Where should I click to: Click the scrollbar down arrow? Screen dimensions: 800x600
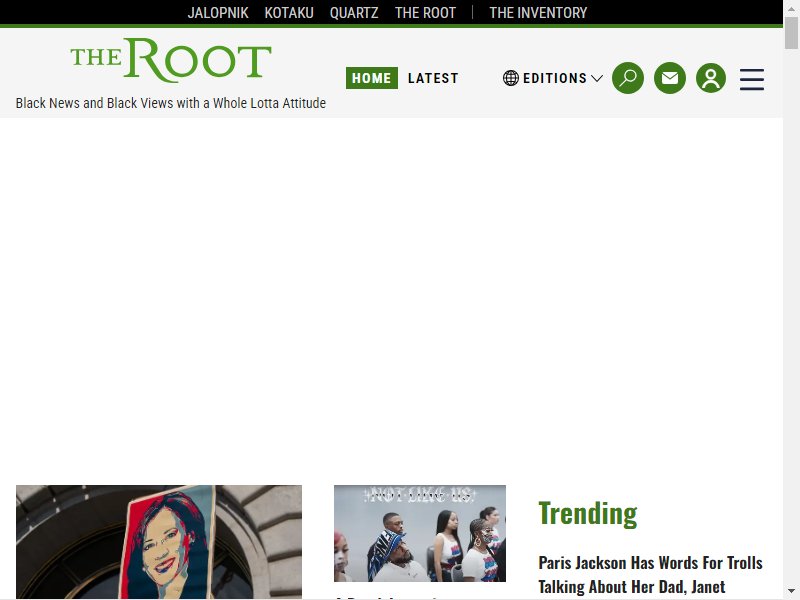click(x=791, y=592)
